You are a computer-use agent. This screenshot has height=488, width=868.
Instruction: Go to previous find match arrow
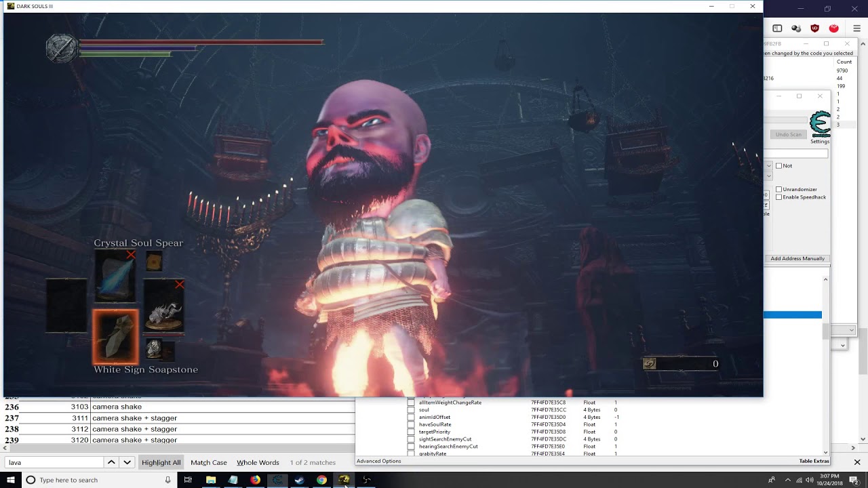coord(111,462)
